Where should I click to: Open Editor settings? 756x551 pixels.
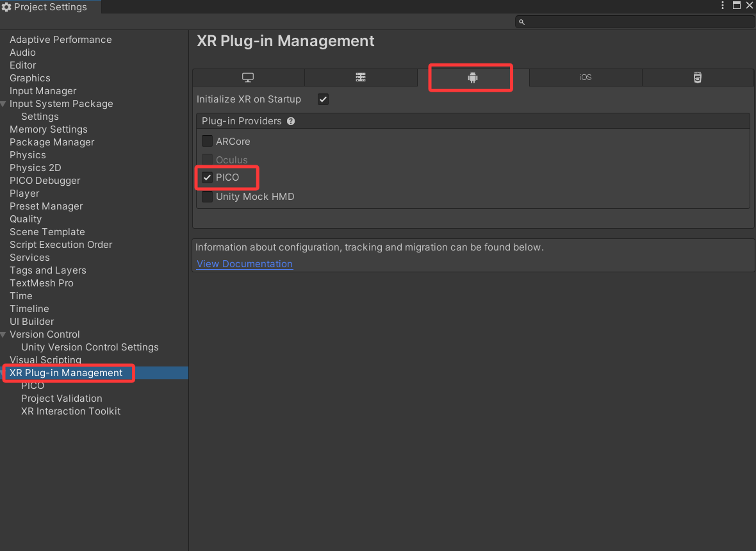[x=22, y=65]
